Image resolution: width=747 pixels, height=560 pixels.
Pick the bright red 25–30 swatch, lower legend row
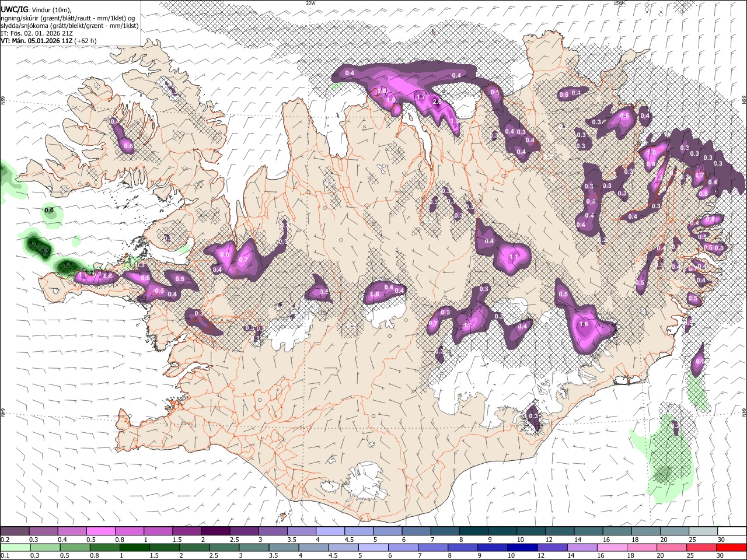pyautogui.click(x=731, y=548)
